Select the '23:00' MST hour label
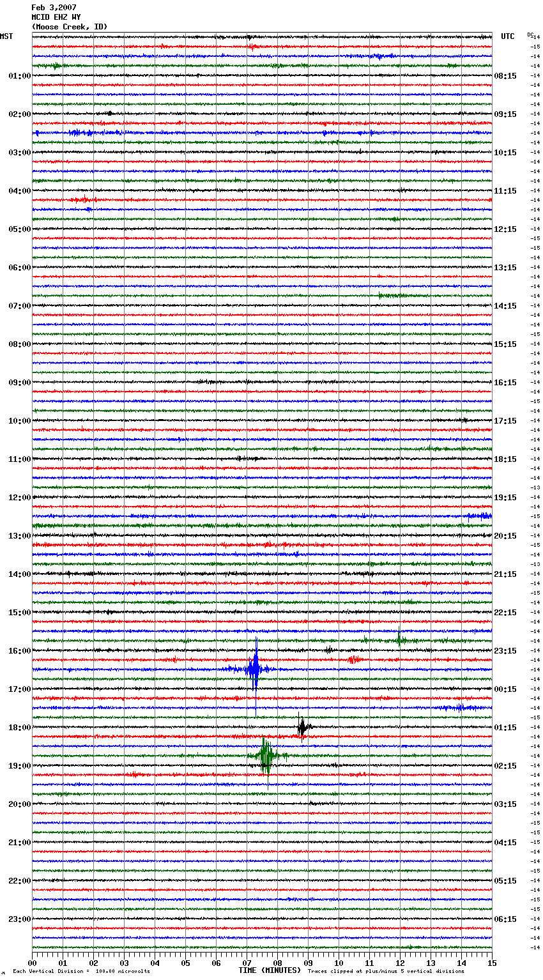Image resolution: width=543 pixels, height=980 pixels. pyautogui.click(x=20, y=919)
